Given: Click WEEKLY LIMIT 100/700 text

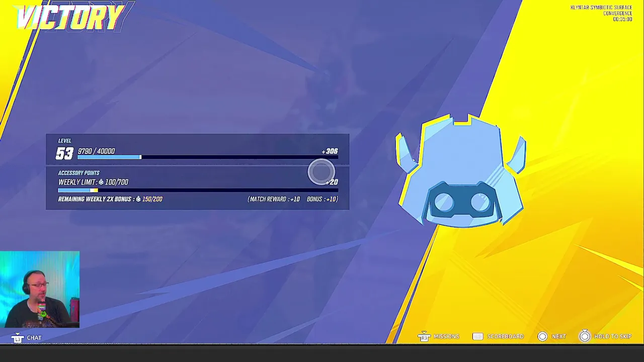Looking at the screenshot, I should point(93,182).
